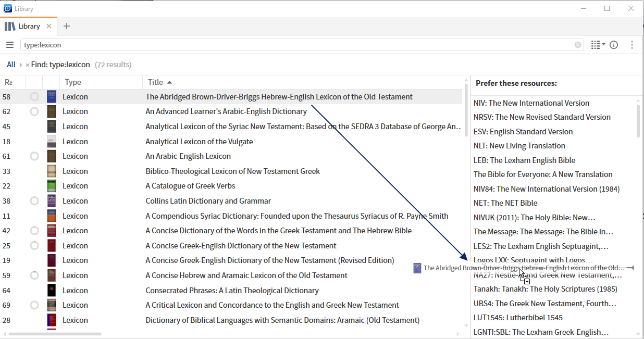
Task: Toggle circle beside An Arabic-English Lexicon
Action: [34, 156]
